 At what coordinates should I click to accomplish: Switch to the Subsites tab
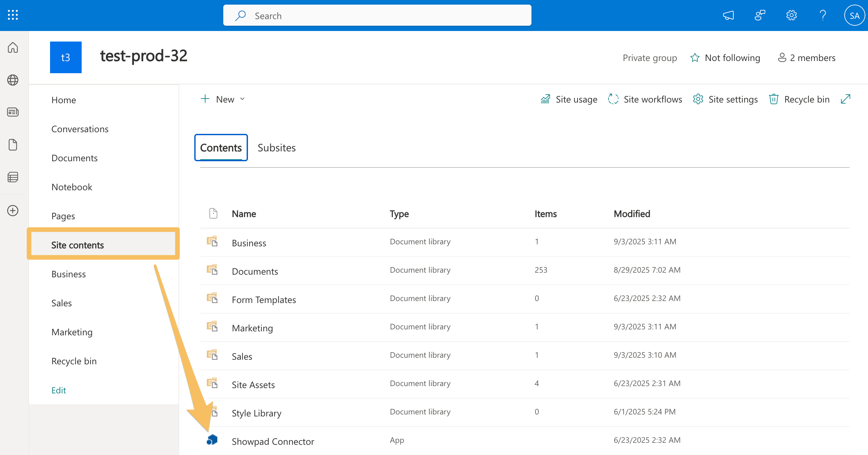tap(277, 147)
